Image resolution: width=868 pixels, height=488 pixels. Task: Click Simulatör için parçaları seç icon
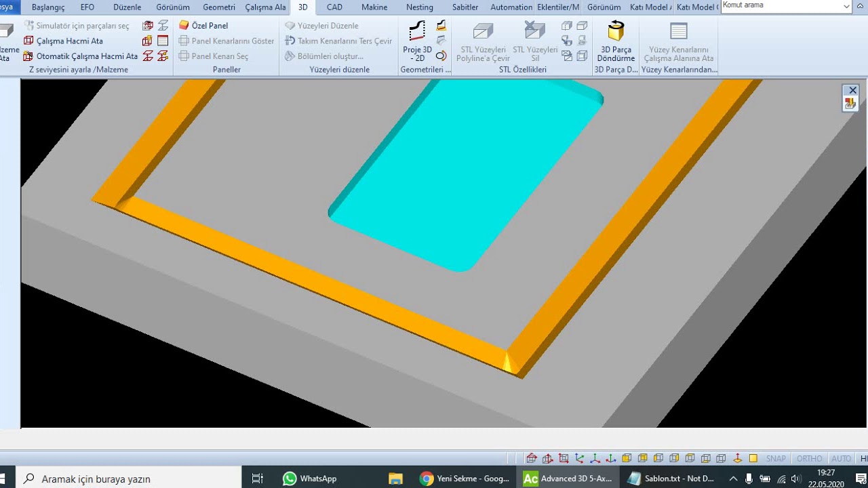(28, 25)
